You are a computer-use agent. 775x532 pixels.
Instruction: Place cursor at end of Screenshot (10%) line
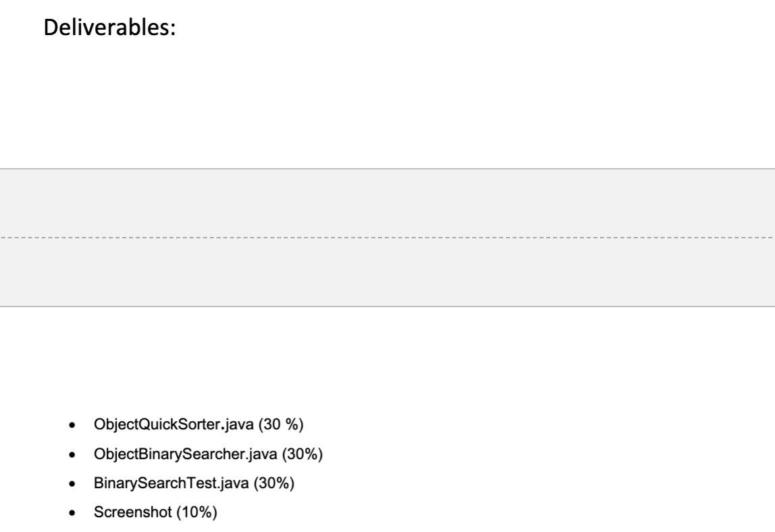pyautogui.click(x=218, y=512)
